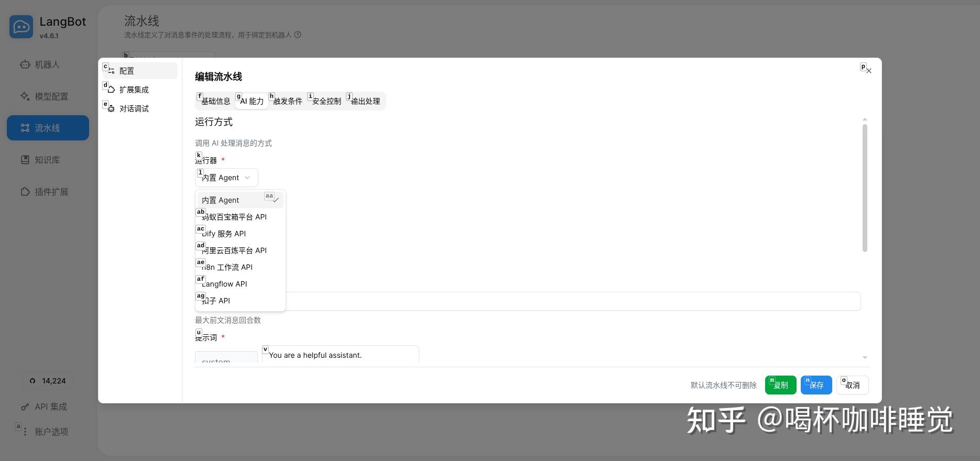Click the blue 保存 button

point(816,385)
